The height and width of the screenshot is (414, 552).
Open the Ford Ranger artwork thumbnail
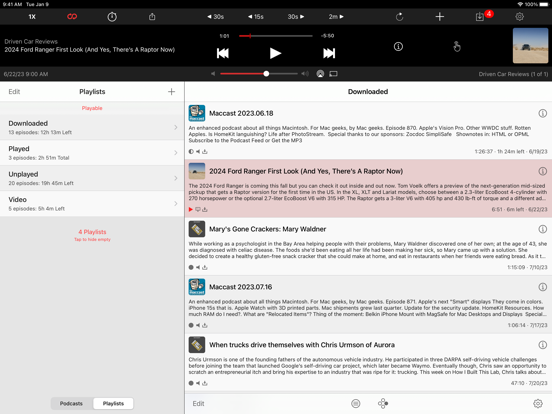[530, 46]
